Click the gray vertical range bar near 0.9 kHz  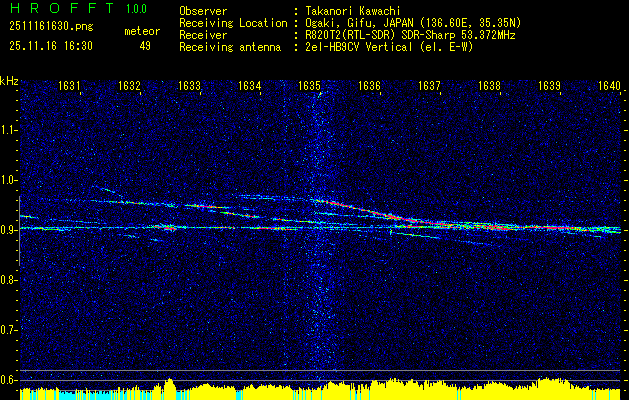point(19,231)
